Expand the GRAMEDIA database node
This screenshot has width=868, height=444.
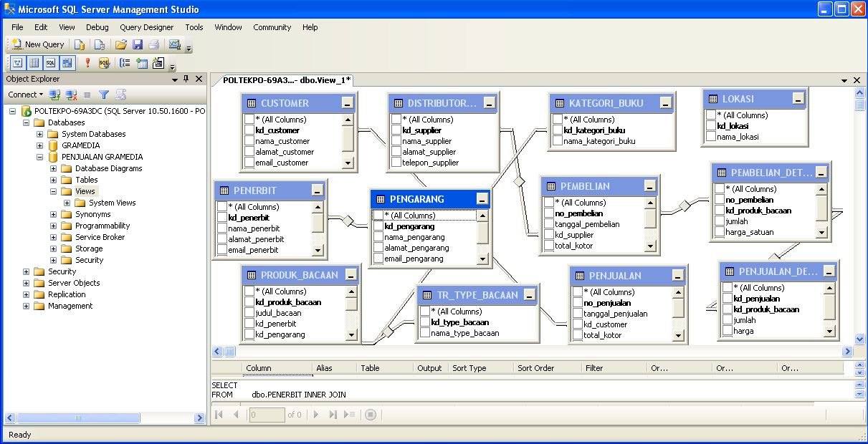point(40,145)
